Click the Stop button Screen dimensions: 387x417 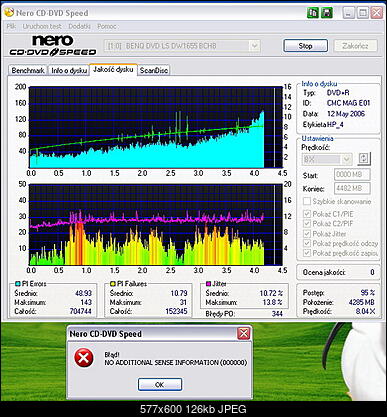coord(305,46)
